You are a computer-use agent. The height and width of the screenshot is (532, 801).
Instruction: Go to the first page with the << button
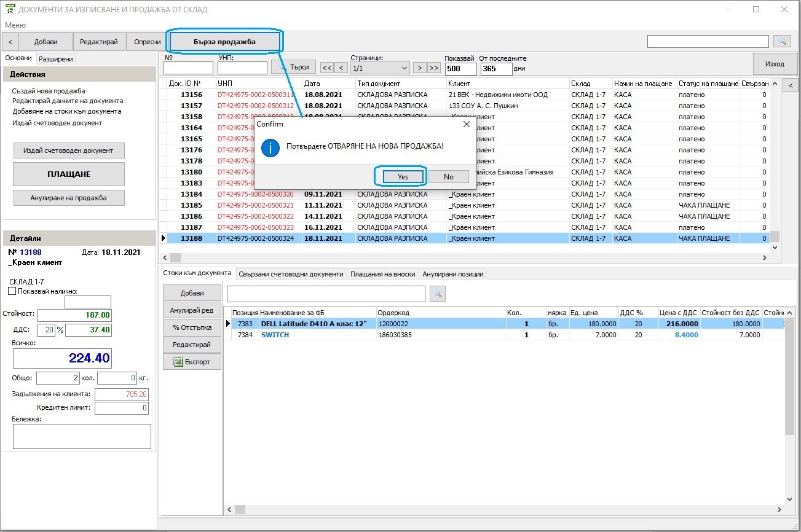327,68
